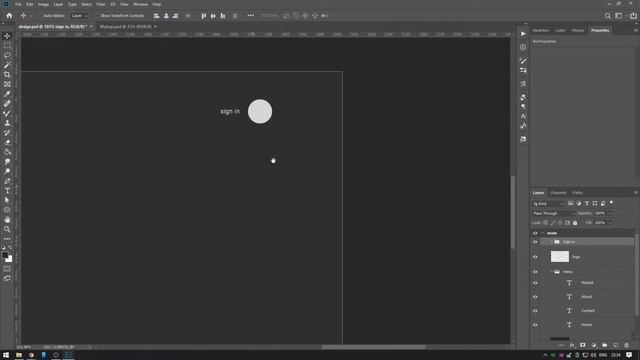Screen dimensions: 640x360
Task: Click the Home icon in options bar
Action: 9,16
